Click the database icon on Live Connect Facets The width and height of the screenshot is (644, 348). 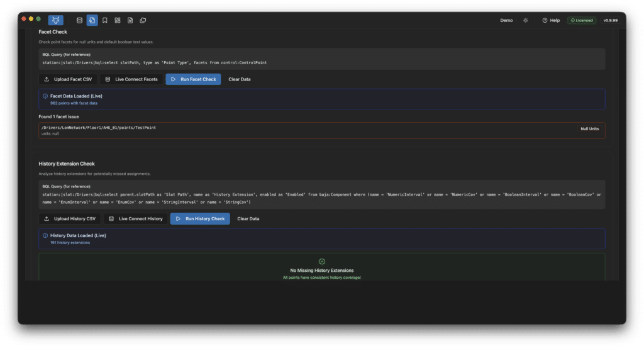(108, 79)
